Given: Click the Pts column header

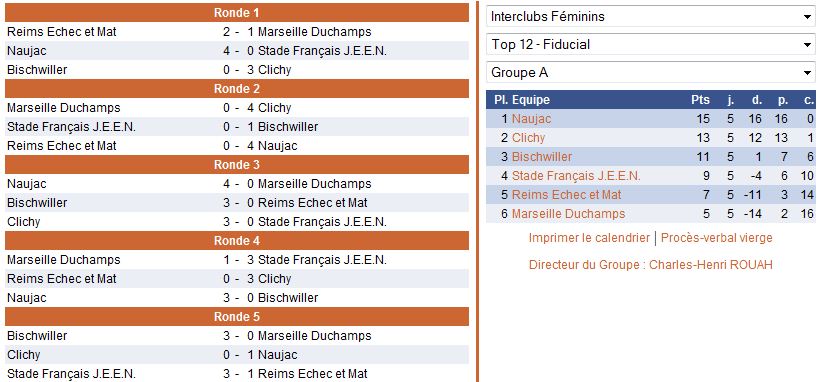Looking at the screenshot, I should (x=700, y=99).
